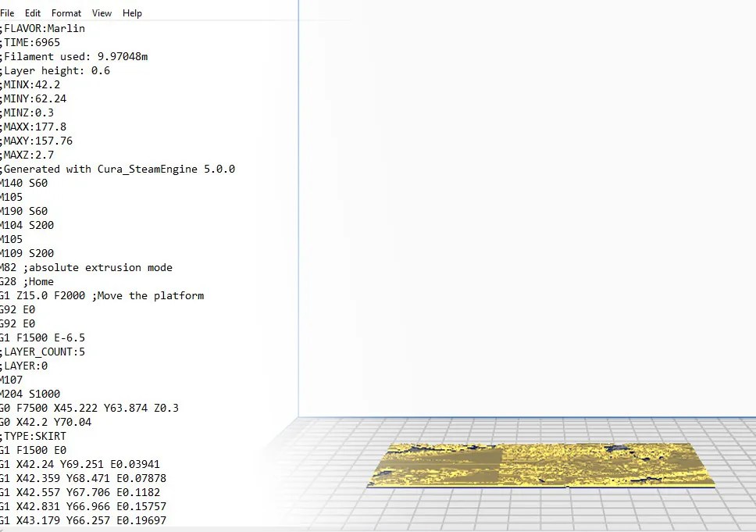Click the Layer height 0.6 line
This screenshot has height=532, width=756.
55,70
